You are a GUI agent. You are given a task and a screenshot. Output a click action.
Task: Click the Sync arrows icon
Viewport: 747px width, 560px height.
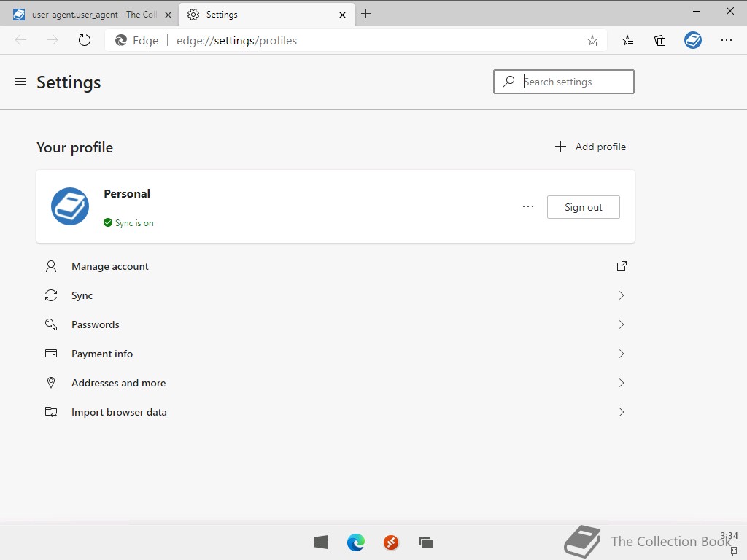pos(51,295)
